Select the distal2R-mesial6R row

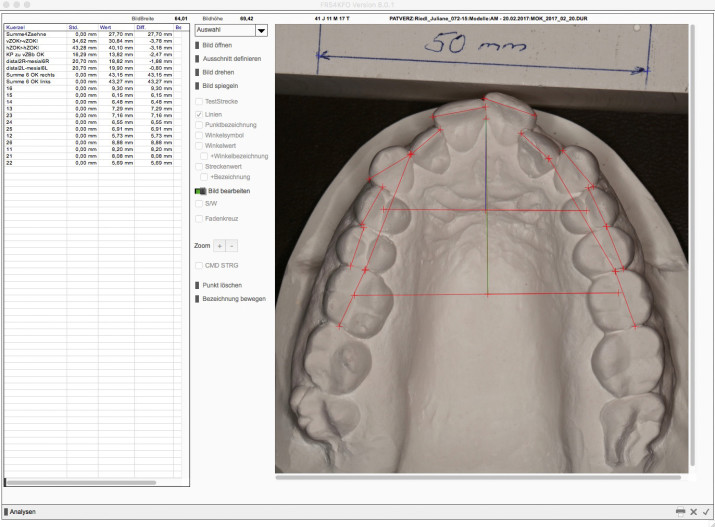(x=93, y=61)
